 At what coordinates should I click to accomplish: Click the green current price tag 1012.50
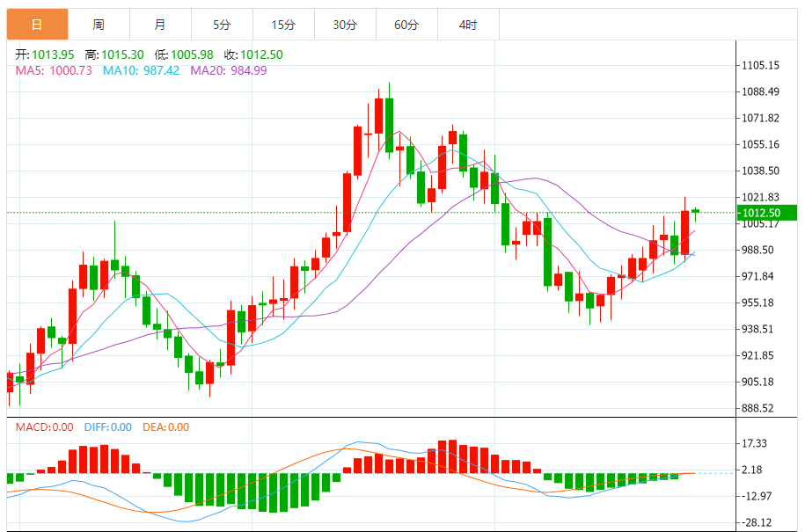(x=767, y=213)
